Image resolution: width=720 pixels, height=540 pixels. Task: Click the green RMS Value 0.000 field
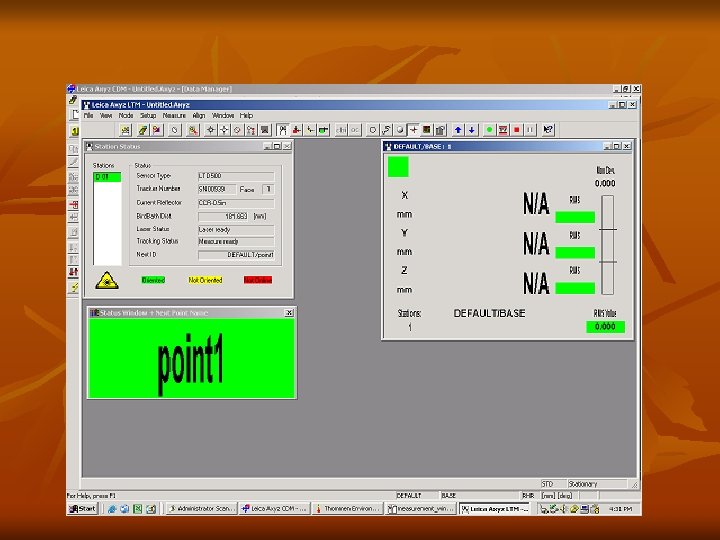605,327
